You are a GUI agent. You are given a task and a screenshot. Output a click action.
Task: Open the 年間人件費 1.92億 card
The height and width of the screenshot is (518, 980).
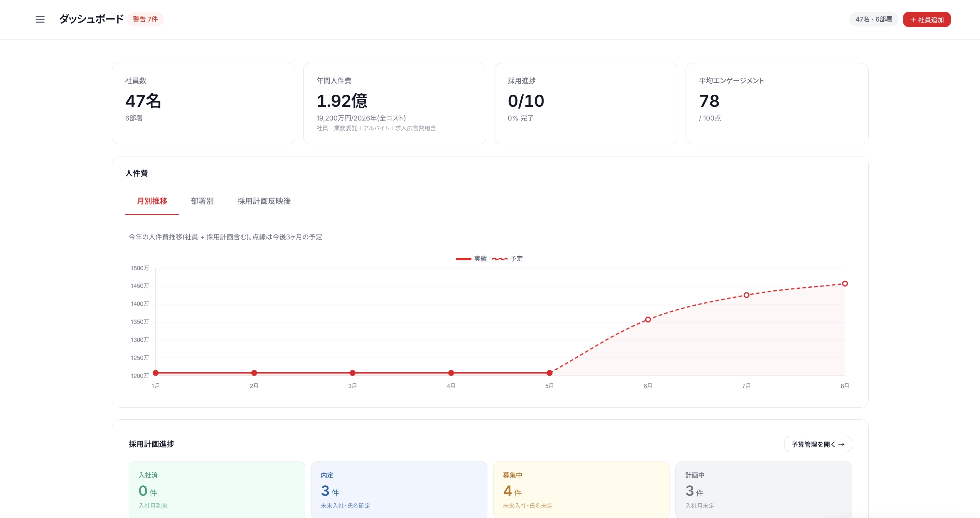[x=394, y=104]
